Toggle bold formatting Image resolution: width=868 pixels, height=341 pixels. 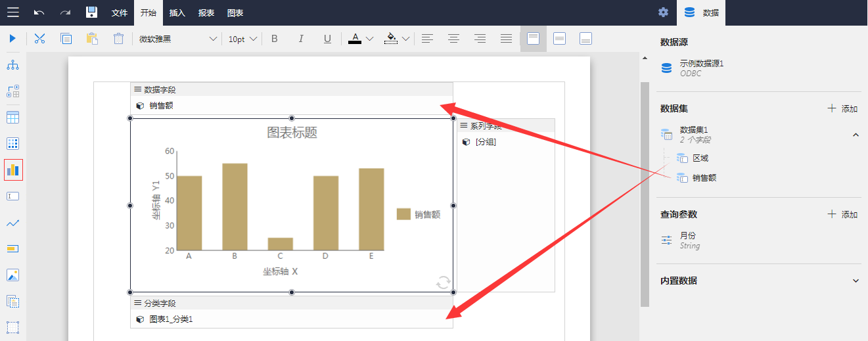(275, 39)
